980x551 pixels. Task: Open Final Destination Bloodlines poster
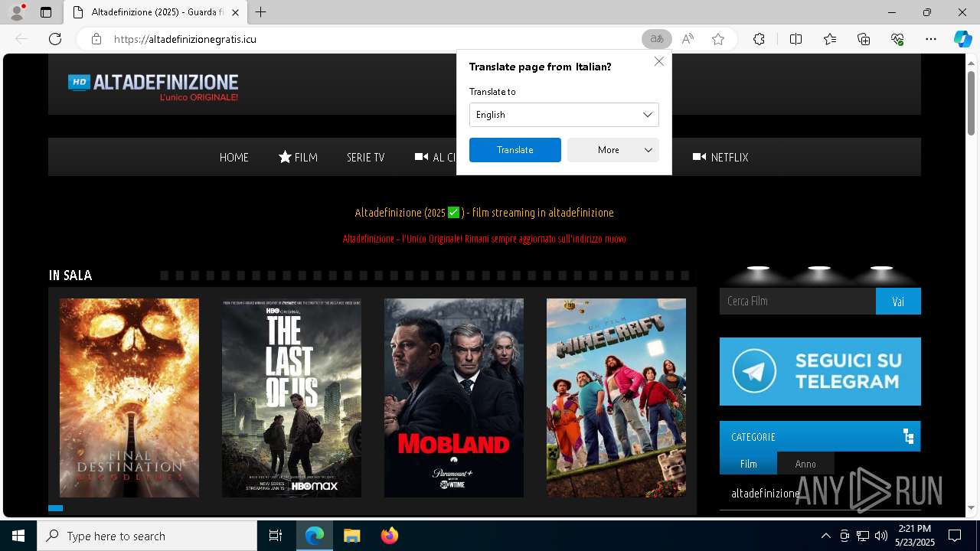(129, 398)
